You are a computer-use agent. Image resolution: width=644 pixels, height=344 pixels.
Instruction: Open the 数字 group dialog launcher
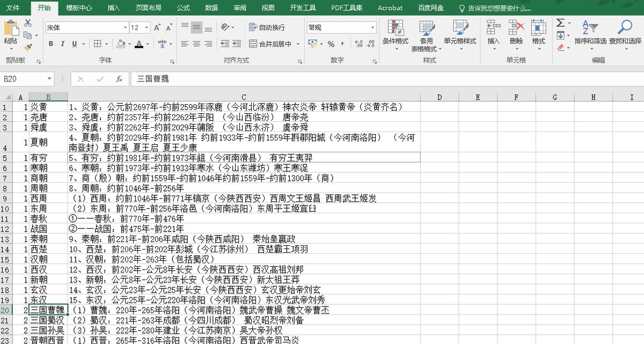click(x=374, y=61)
